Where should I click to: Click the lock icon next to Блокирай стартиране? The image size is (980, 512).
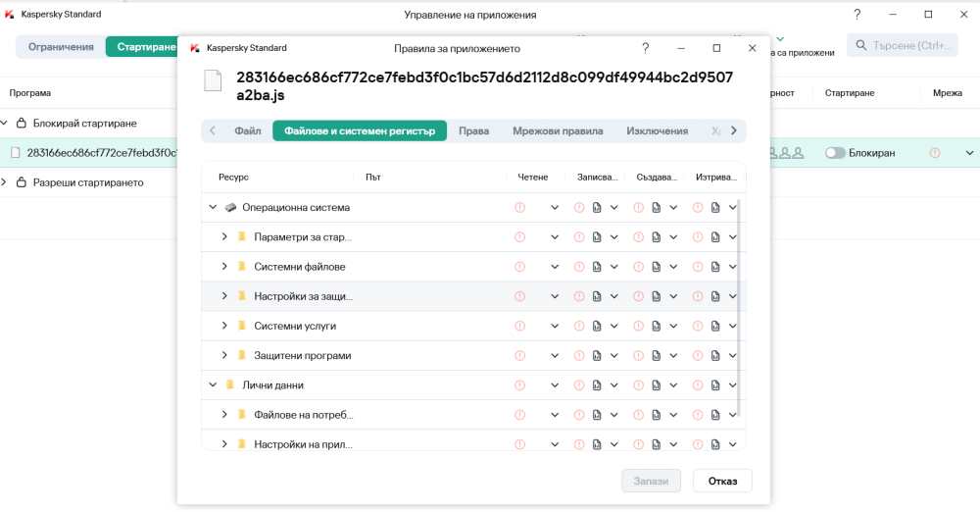22,123
